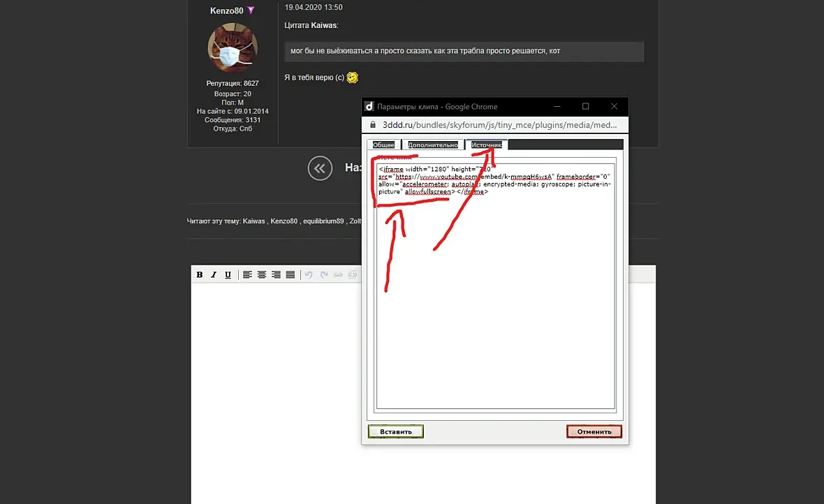Click inside the iframe source code textarea
The width and height of the screenshot is (824, 504).
(x=496, y=286)
